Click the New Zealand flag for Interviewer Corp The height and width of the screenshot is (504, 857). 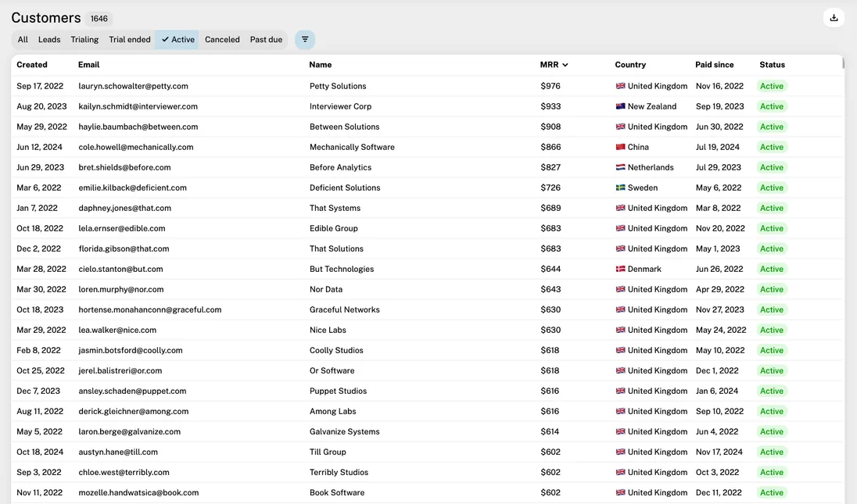click(620, 105)
